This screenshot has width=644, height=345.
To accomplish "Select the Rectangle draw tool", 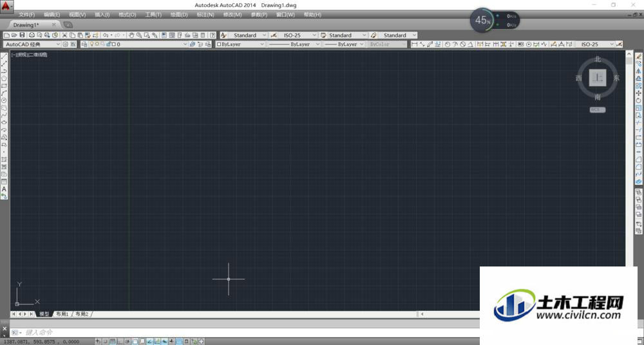I will click(x=4, y=86).
